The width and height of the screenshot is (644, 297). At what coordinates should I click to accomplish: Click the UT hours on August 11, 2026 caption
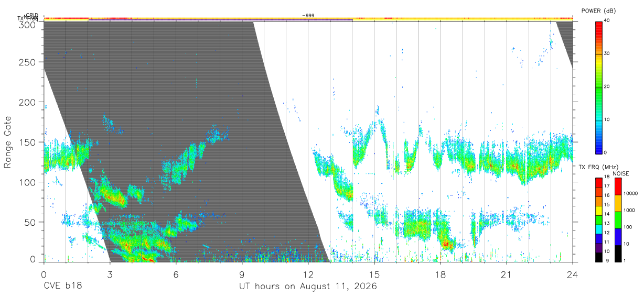tap(308, 287)
